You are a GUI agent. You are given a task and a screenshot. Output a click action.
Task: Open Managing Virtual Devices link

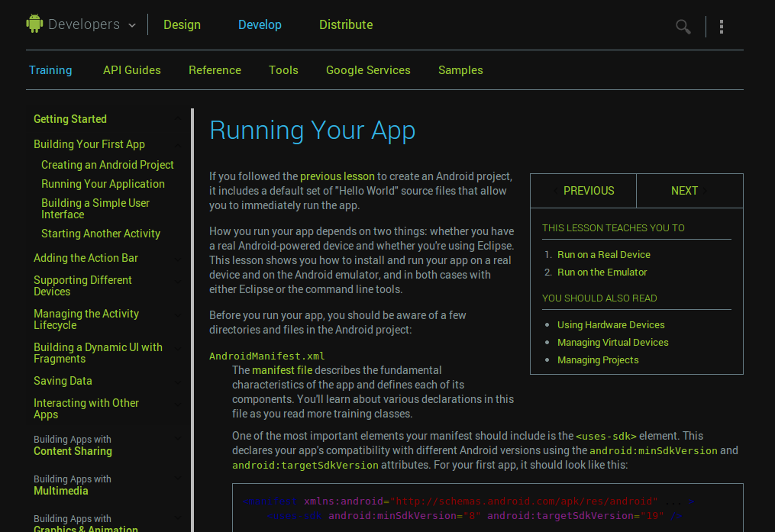(x=613, y=342)
